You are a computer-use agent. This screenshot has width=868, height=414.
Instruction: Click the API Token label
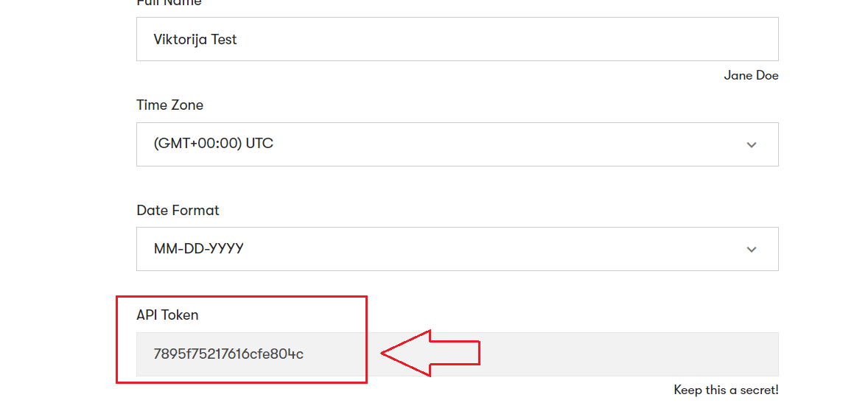coord(167,315)
